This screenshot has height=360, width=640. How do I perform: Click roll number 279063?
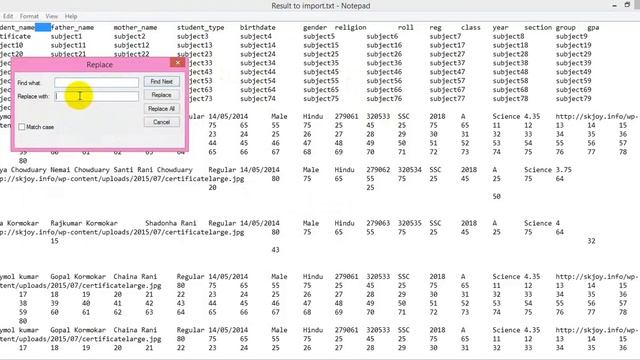pos(378,223)
